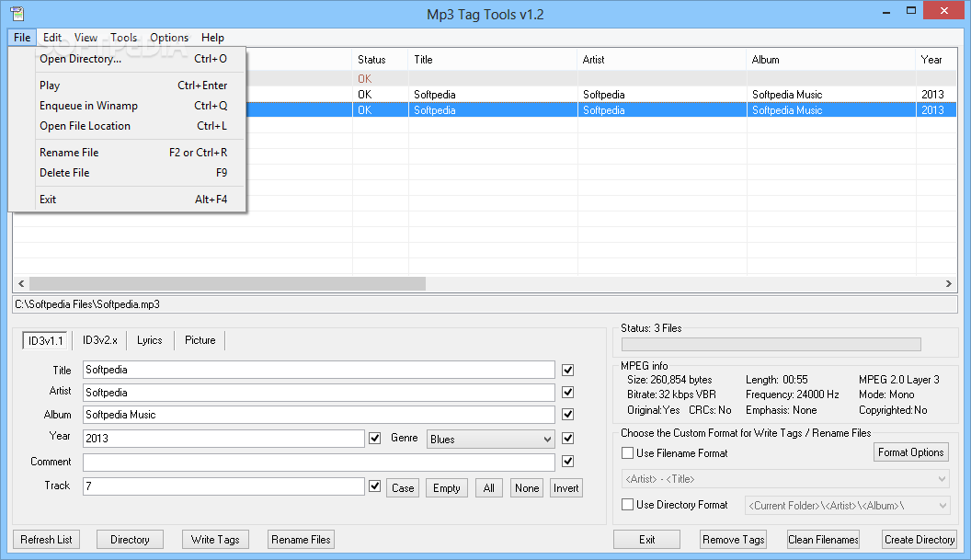Expand the Genre dropdown showing Blues
Viewport: 971px width, 560px height.
pos(490,440)
